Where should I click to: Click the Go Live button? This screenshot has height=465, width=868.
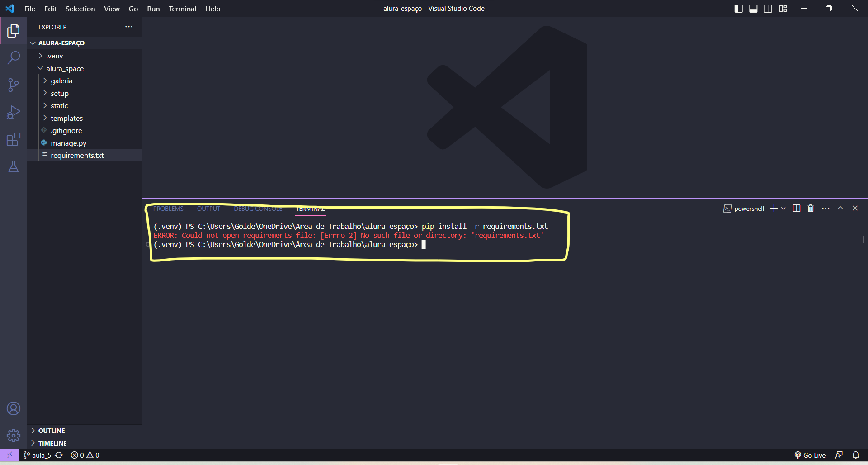tap(810, 455)
